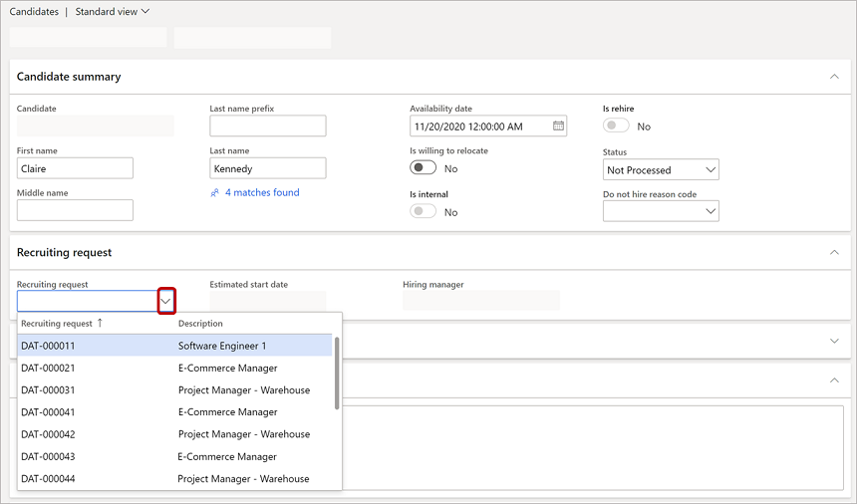
Task: Open the Standard view selector
Action: click(113, 12)
